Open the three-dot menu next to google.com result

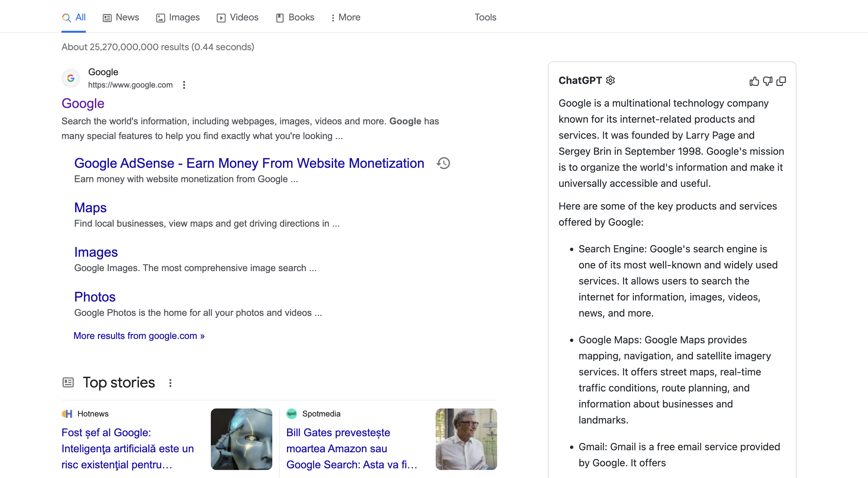(183, 85)
